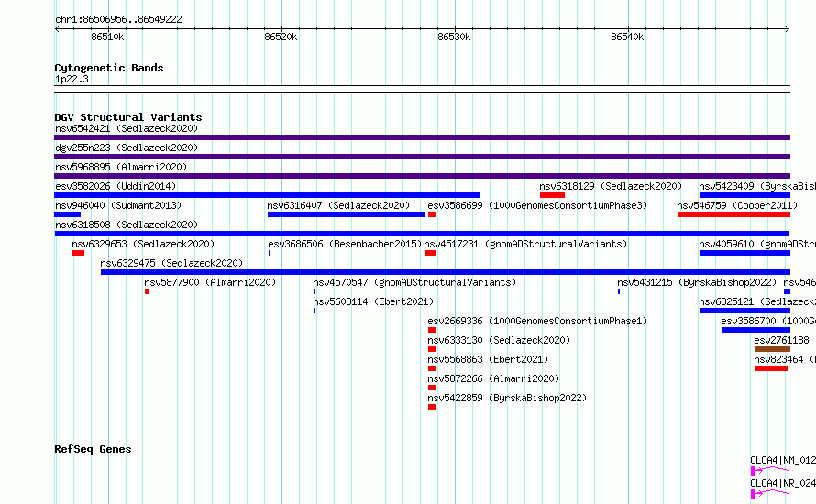Click the RefSeq Genes track title
Image resolution: width=816 pixels, height=504 pixels.
93,449
